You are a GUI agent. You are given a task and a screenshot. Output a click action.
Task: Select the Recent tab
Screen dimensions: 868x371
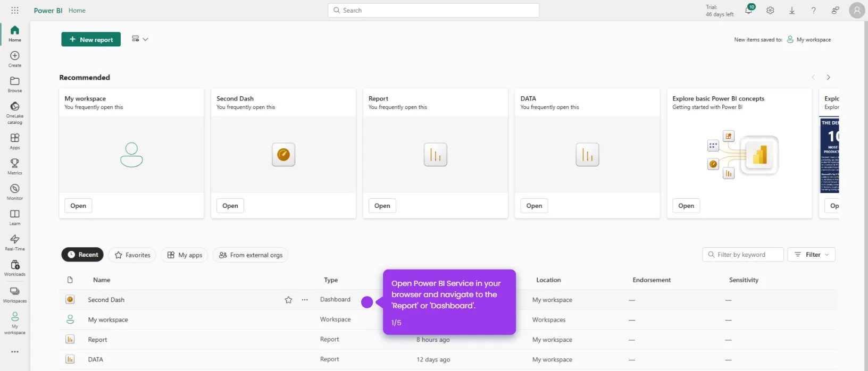point(82,255)
